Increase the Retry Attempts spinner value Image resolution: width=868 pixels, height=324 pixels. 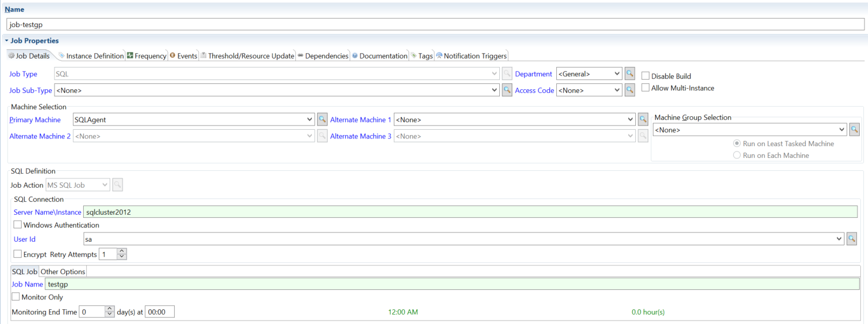(x=122, y=251)
